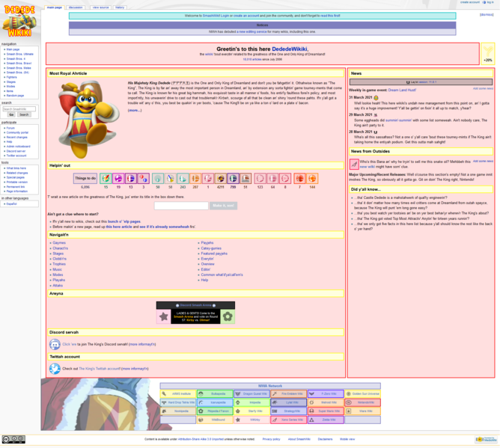Click the Olimar flower icon in Smash Arena

pyautogui.click(x=228, y=316)
